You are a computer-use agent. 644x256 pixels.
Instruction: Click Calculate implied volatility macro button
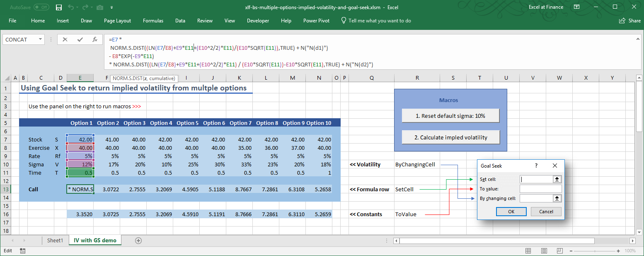(450, 137)
